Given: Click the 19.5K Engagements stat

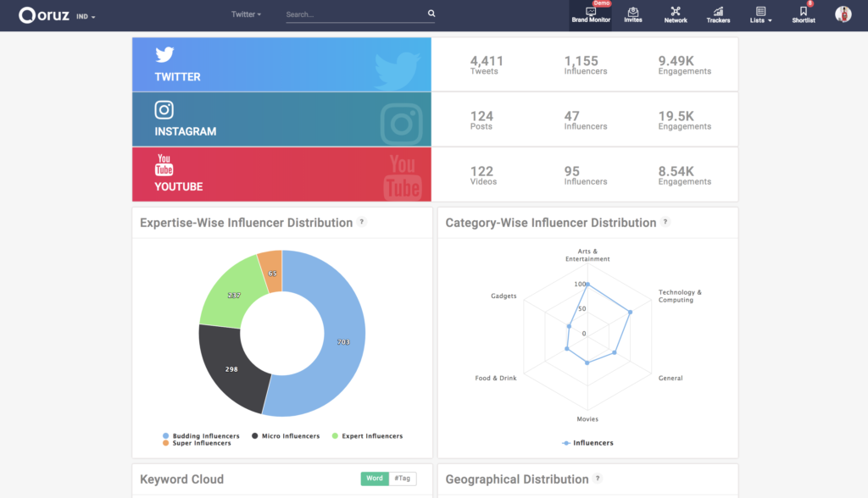Looking at the screenshot, I should click(684, 120).
